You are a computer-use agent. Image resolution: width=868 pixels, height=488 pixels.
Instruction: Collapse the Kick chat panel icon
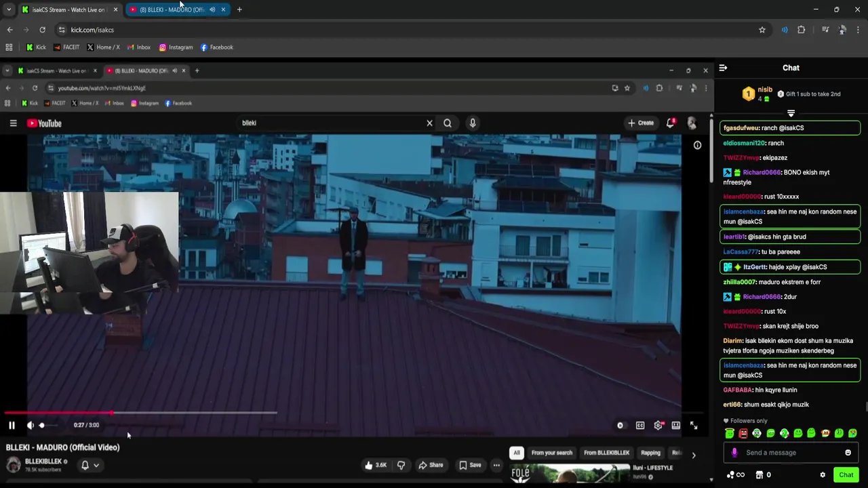(723, 68)
